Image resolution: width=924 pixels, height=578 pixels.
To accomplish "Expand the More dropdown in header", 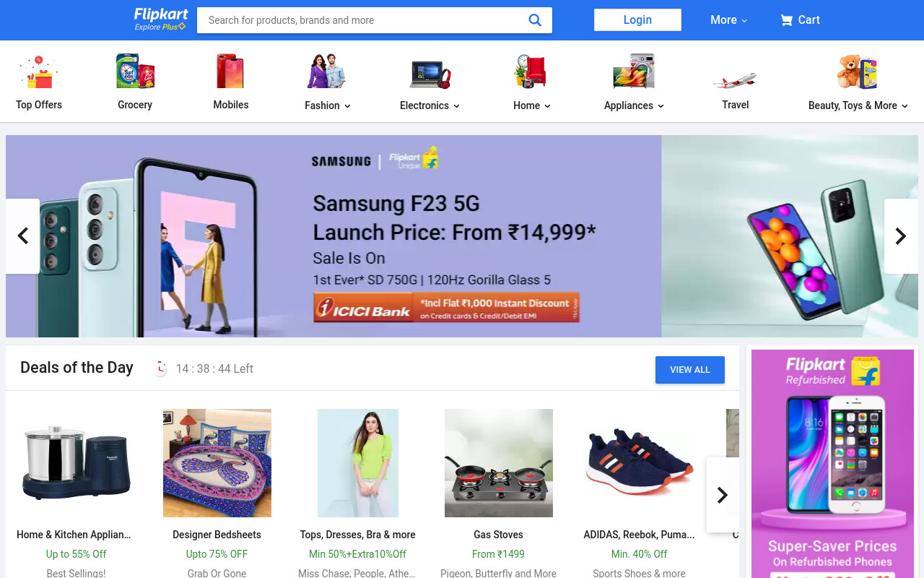I will [729, 20].
